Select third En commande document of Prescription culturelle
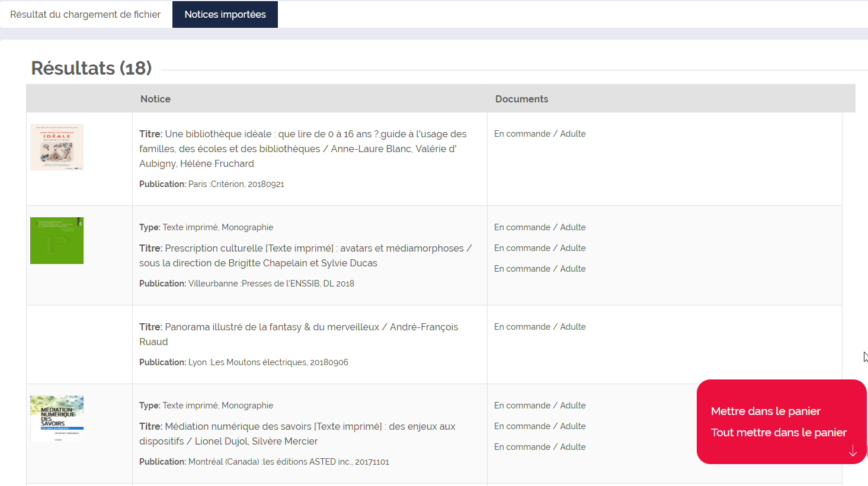 click(x=540, y=269)
